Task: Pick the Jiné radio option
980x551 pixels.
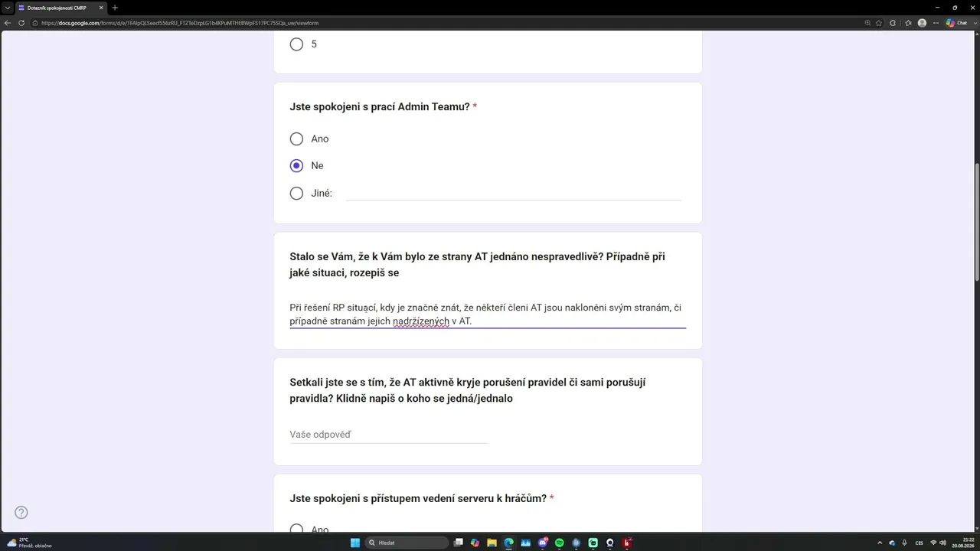Action: (296, 194)
